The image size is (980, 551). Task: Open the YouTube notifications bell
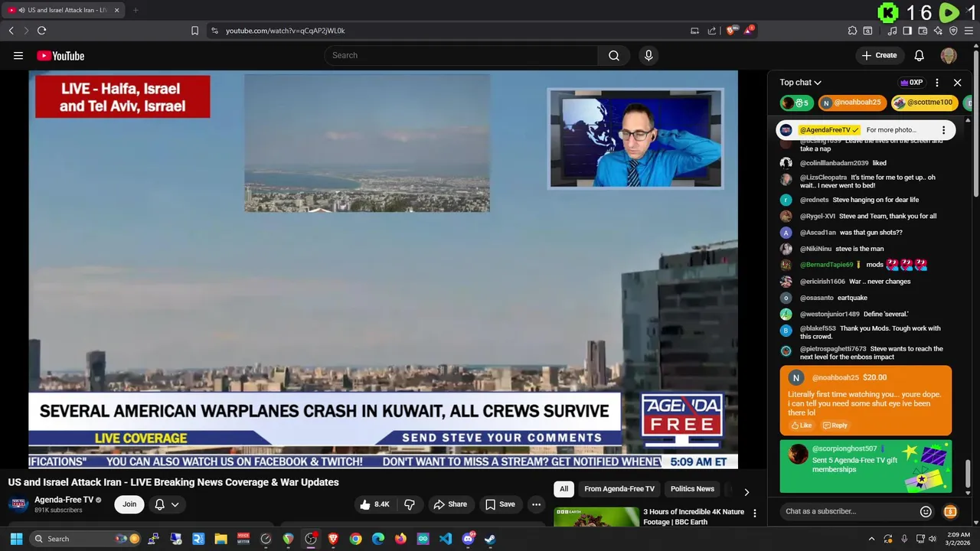[919, 55]
